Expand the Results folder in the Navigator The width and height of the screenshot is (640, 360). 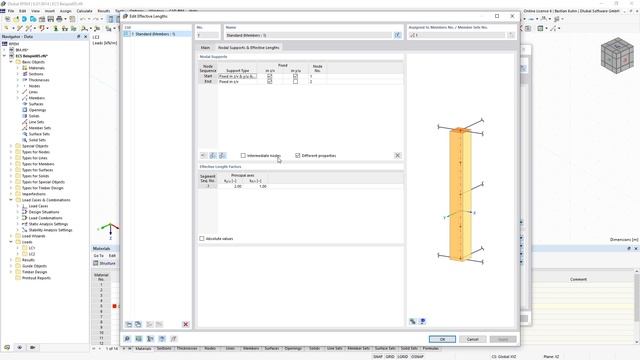click(x=11, y=260)
